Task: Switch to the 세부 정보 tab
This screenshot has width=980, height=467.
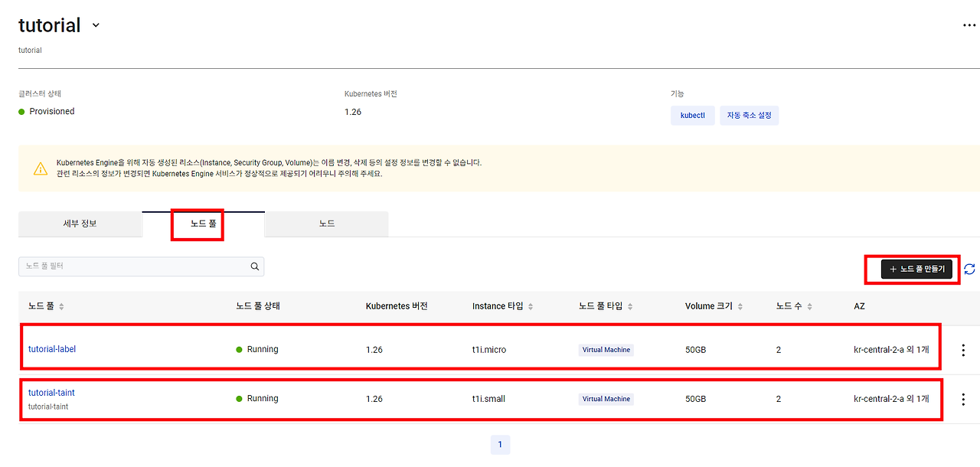Action: point(80,224)
